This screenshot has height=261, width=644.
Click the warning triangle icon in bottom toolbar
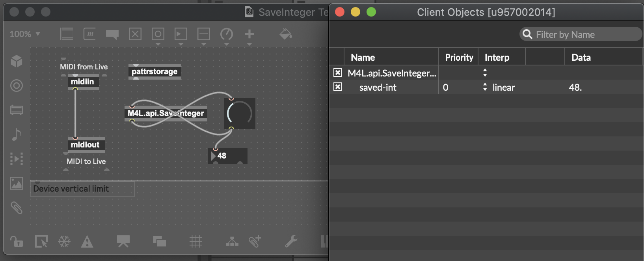(87, 241)
